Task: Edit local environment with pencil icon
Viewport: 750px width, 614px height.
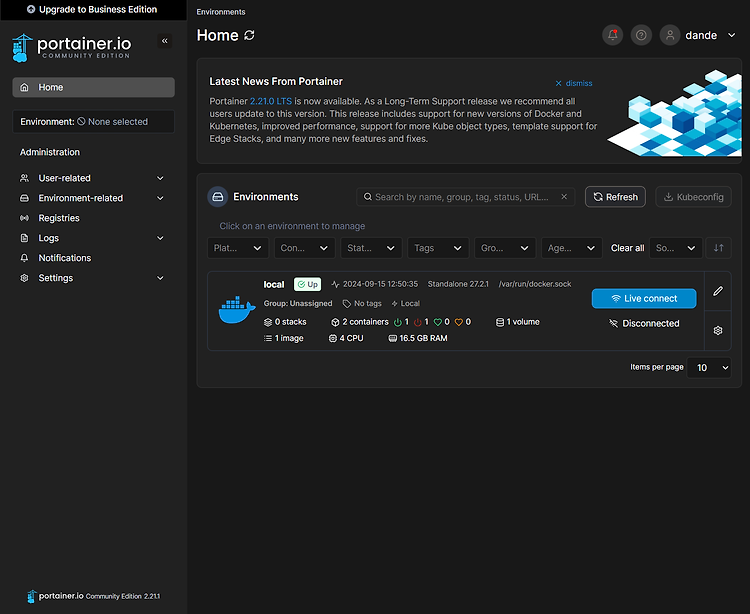Action: 718,291
